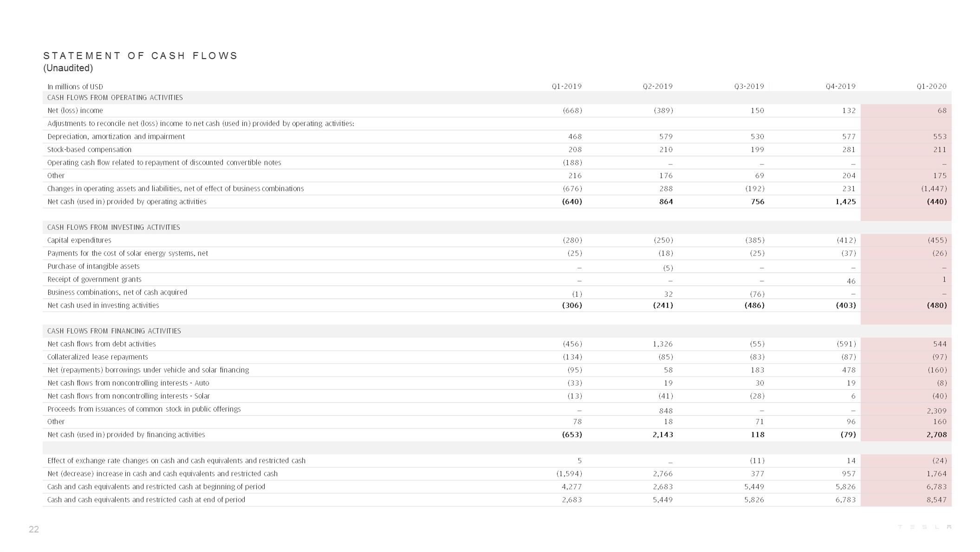
Task: Click the Collateralized lease repayments row label
Action: coord(97,357)
